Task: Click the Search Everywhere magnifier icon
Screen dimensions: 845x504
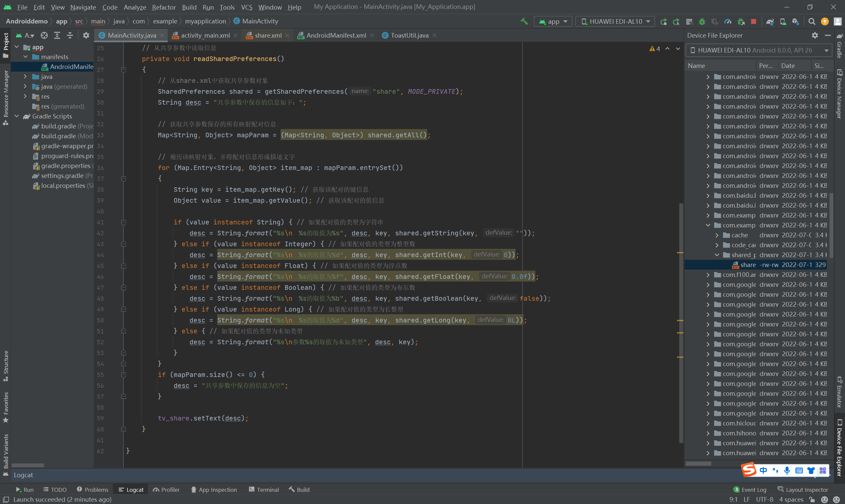Action: 812,21
